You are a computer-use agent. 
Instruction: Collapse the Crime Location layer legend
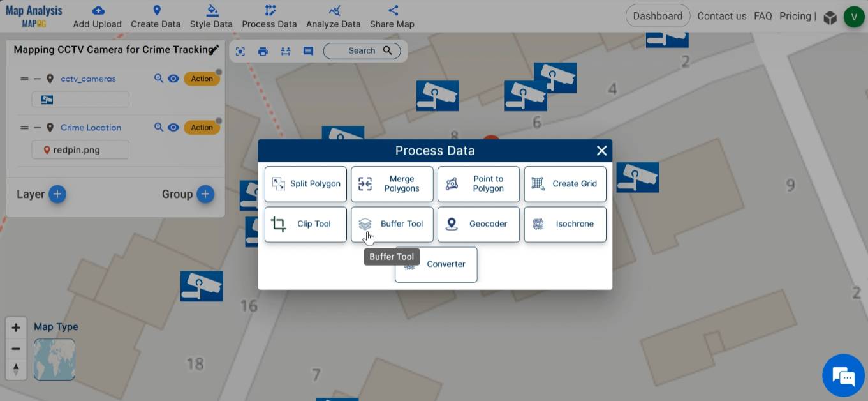click(38, 128)
